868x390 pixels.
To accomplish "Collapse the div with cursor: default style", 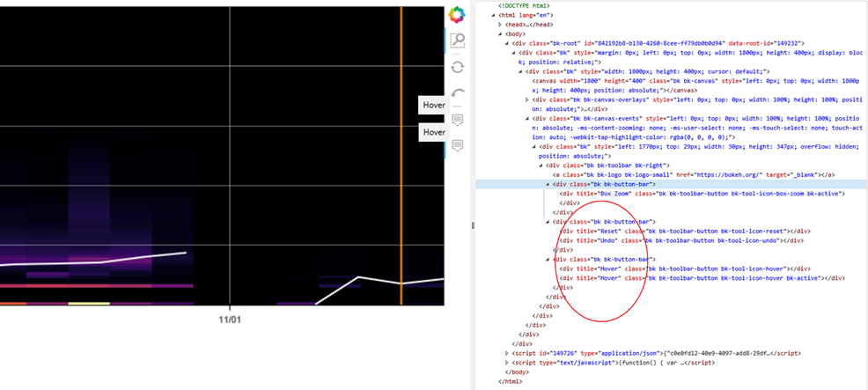I will click(x=520, y=71).
